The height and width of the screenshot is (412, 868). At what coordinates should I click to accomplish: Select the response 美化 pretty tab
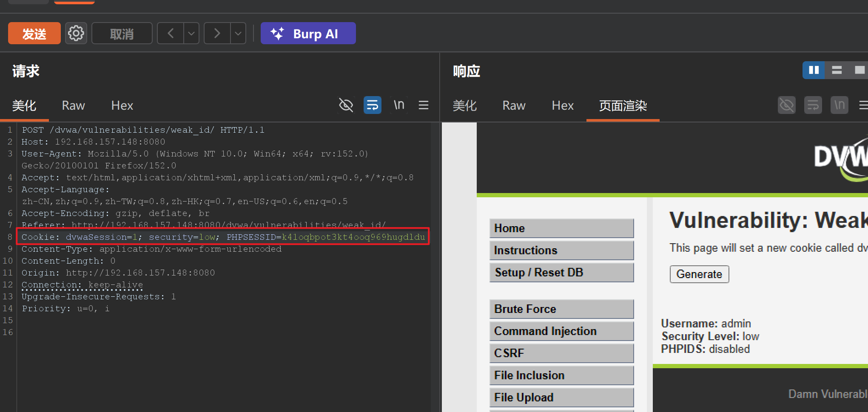465,105
